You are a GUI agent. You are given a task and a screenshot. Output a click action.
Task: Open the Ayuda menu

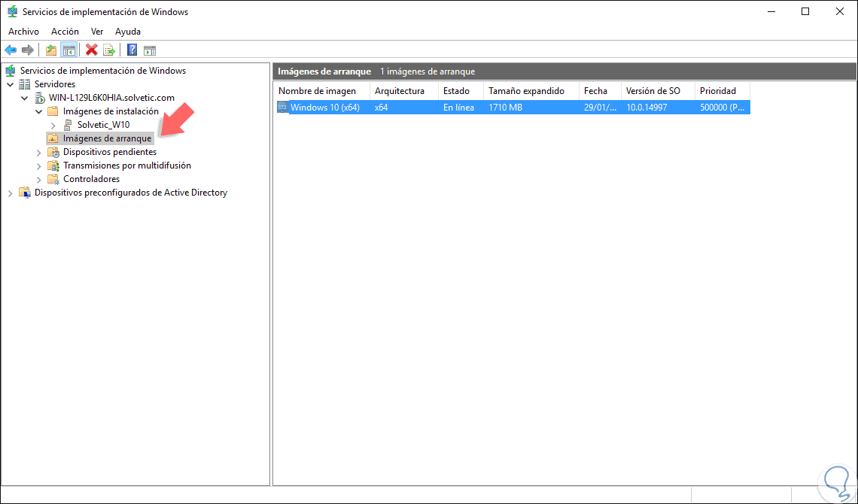tap(128, 32)
